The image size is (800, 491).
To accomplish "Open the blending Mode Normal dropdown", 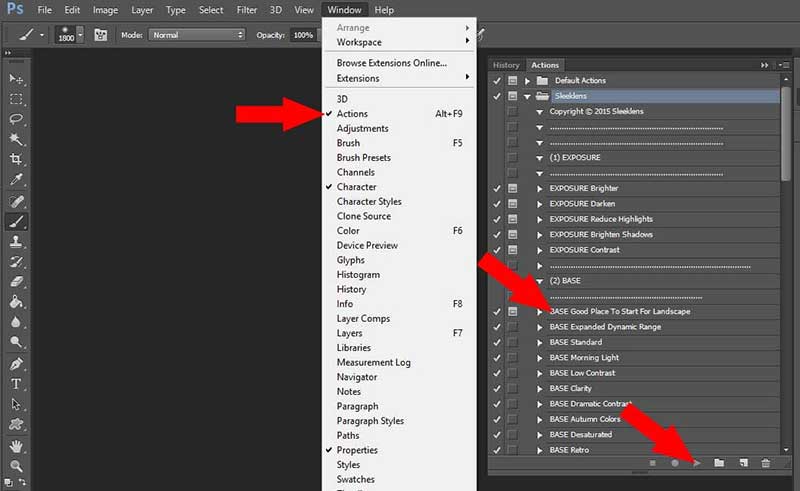I will coord(196,35).
